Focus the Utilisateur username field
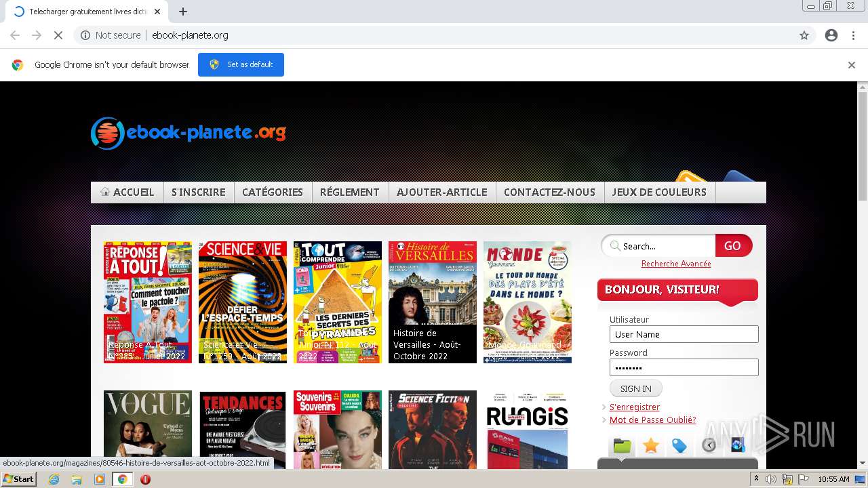This screenshot has width=868, height=488. click(684, 334)
